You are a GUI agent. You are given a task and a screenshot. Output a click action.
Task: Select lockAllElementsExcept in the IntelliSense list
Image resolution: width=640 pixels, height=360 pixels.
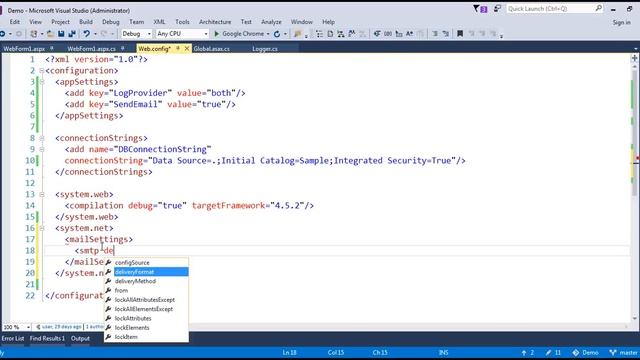[146, 309]
